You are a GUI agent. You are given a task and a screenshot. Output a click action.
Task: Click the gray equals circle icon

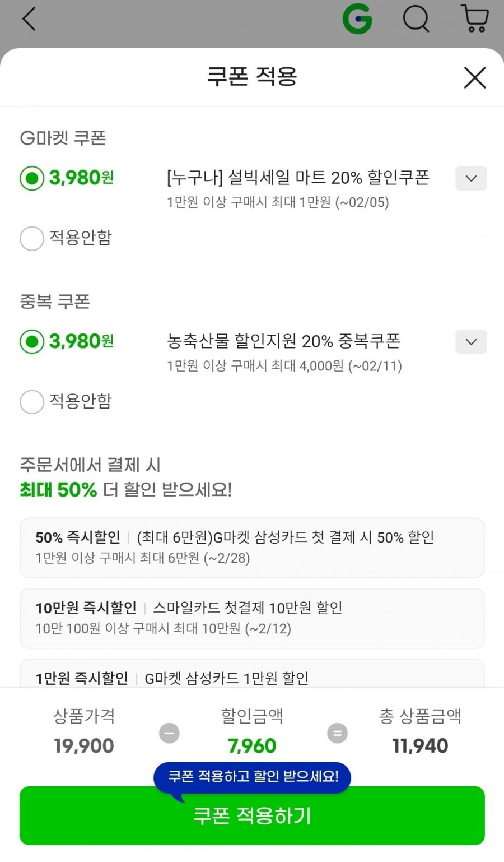(337, 733)
